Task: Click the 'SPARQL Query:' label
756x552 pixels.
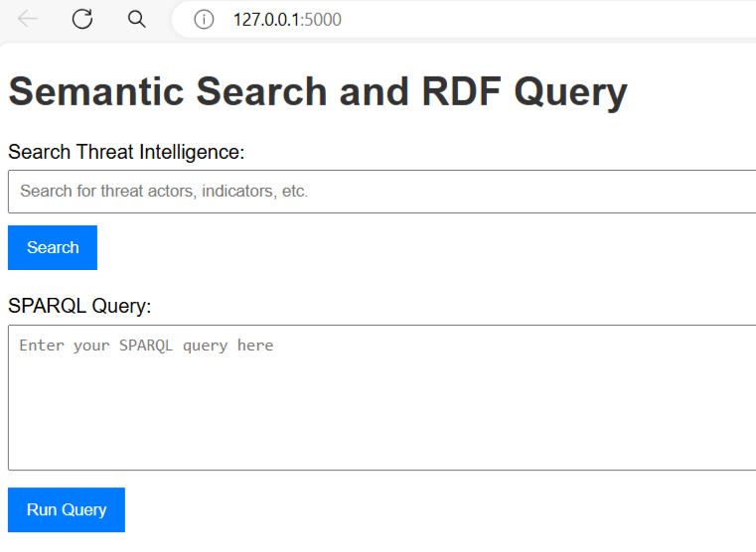Action: click(x=79, y=306)
